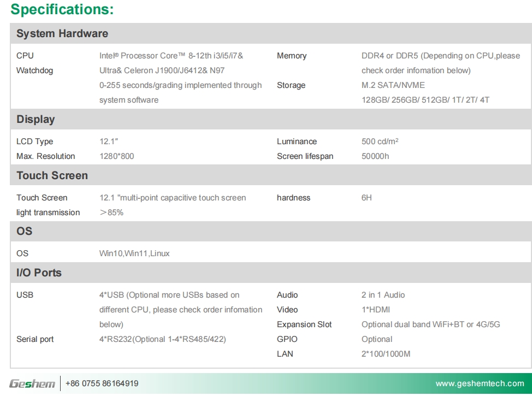This screenshot has height=396, width=532.
Task: Select the CPU specification label
Action: pyautogui.click(x=25, y=56)
